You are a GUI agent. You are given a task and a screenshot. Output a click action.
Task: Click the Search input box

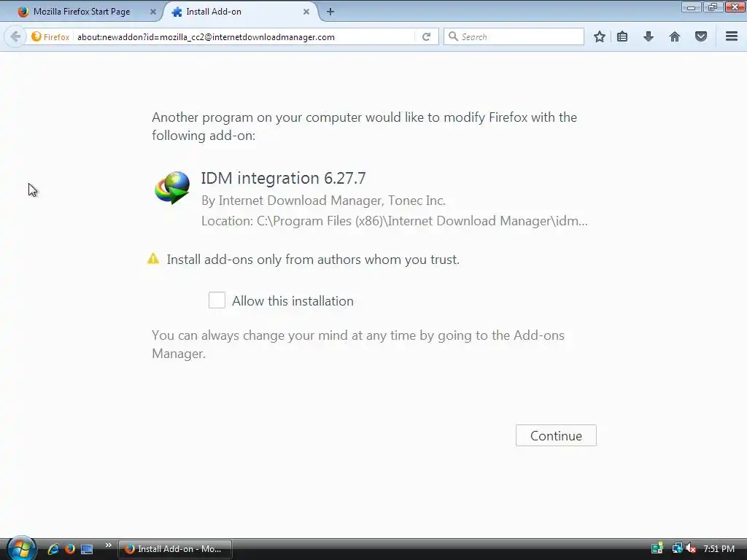click(514, 36)
